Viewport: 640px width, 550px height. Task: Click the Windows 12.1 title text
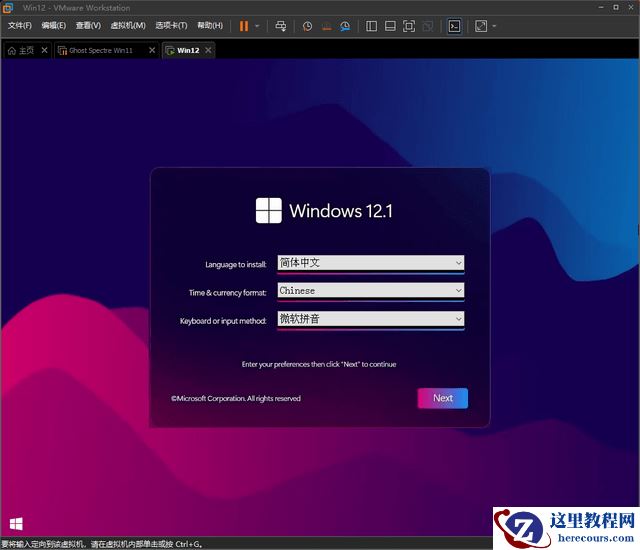[x=341, y=211]
